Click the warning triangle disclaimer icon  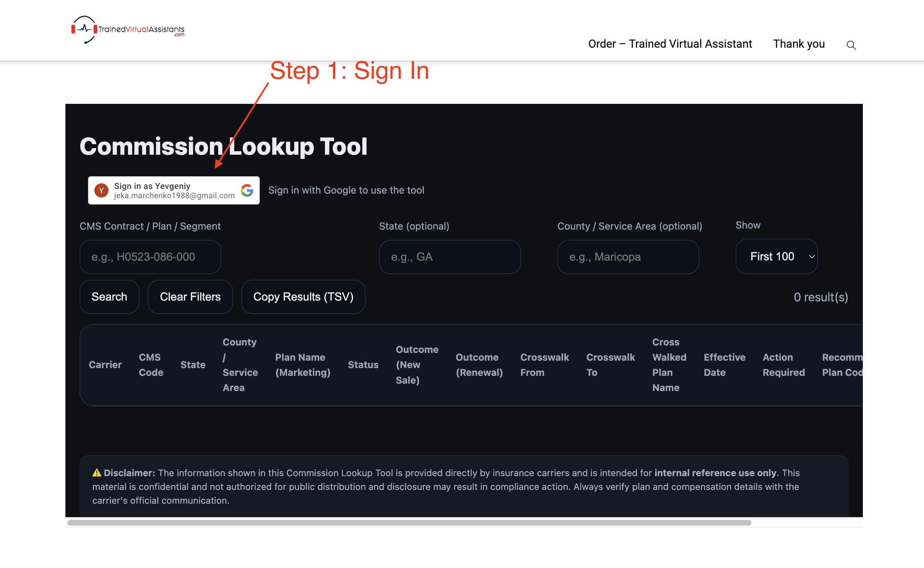[97, 473]
